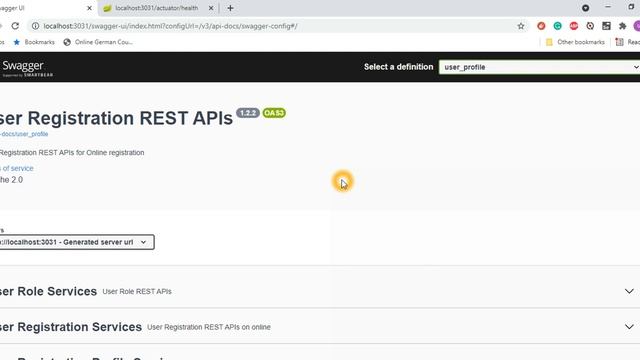Open the terms of service link

pos(17,168)
